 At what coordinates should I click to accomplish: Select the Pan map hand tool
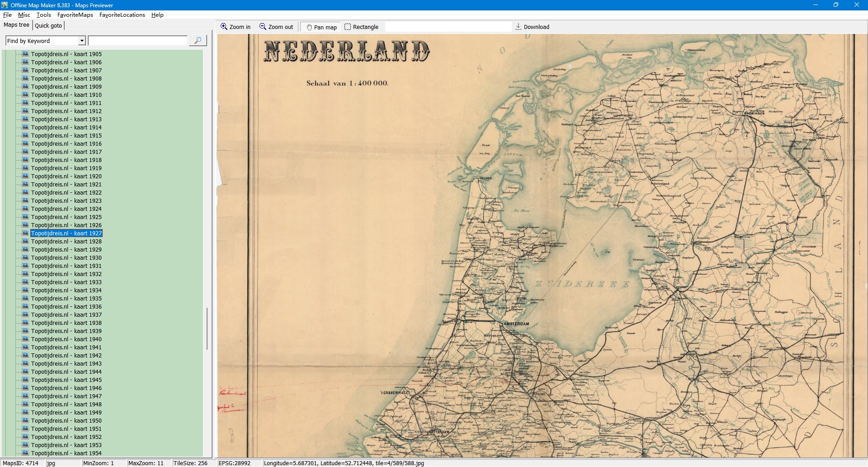coord(310,27)
